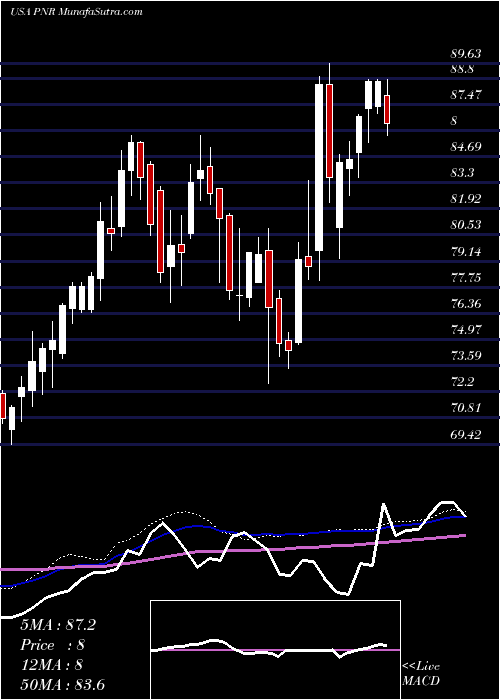Image resolution: width=500 pixels, height=700 pixels.
Task: Click the 'USA PNR MunafaSutra.com' title text
Action: click(x=76, y=11)
